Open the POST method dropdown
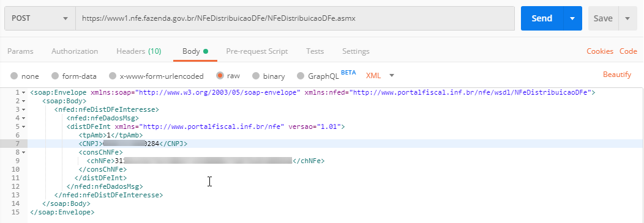This screenshot has width=644, height=223. point(40,18)
